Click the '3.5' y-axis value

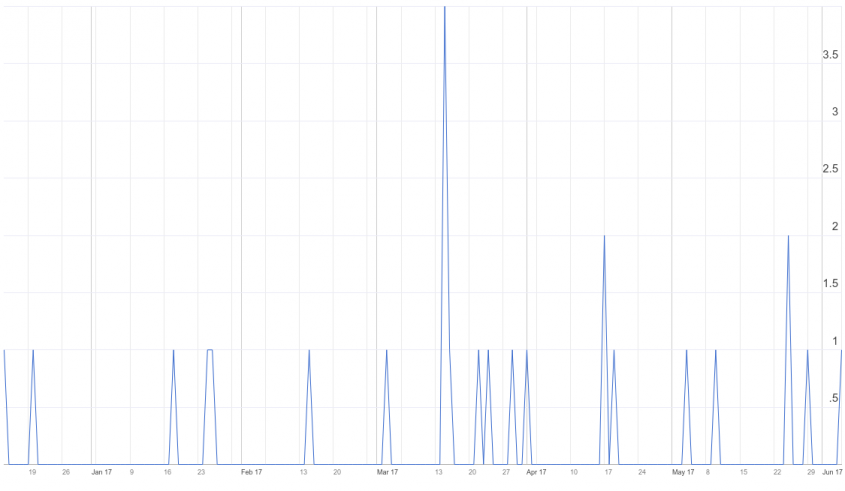(830, 54)
